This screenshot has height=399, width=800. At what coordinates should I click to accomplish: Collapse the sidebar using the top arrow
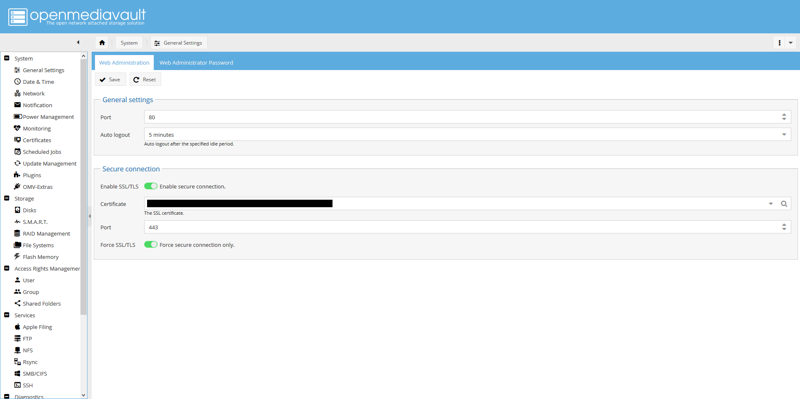(78, 42)
